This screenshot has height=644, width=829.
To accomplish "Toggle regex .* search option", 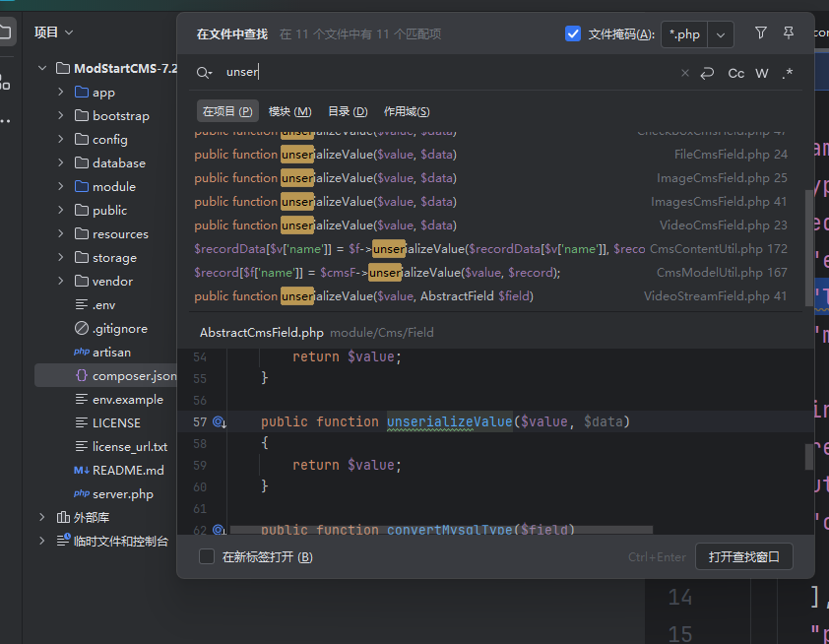I will click(x=787, y=73).
